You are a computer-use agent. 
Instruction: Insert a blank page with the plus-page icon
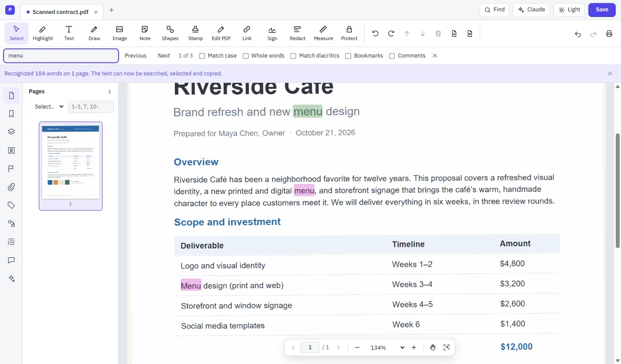coord(454,34)
